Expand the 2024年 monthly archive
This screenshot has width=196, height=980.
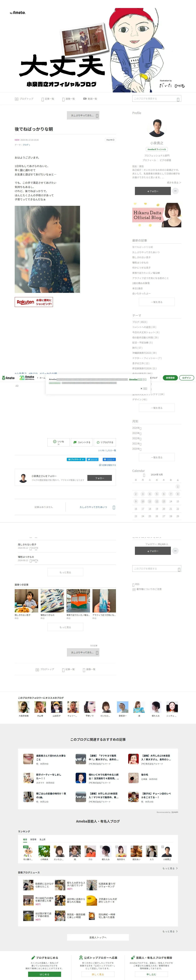tap(137, 428)
